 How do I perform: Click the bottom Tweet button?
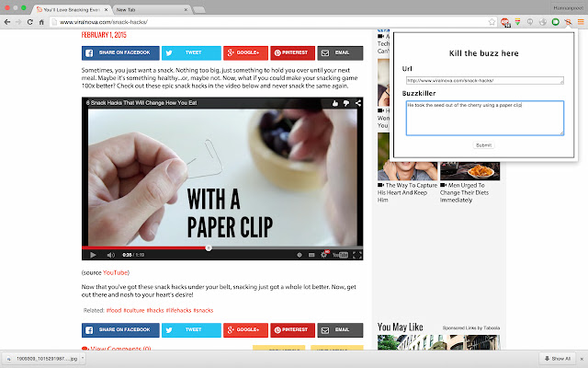pyautogui.click(x=191, y=330)
